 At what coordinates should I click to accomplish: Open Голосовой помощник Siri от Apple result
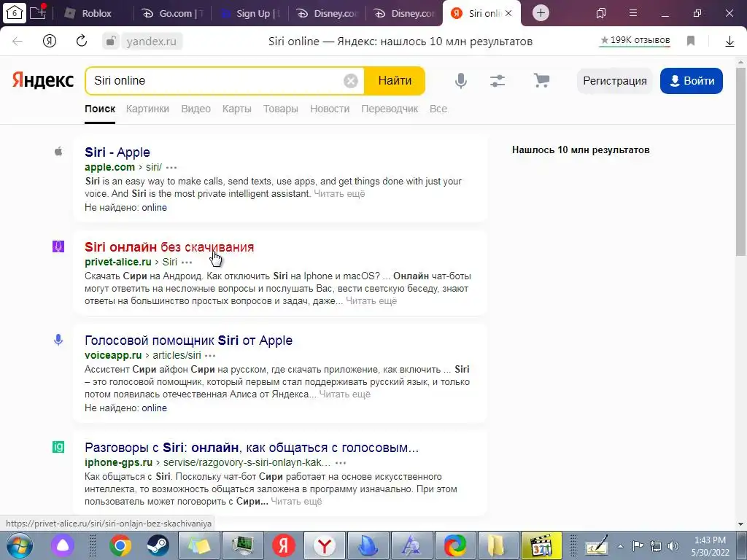[x=188, y=341]
